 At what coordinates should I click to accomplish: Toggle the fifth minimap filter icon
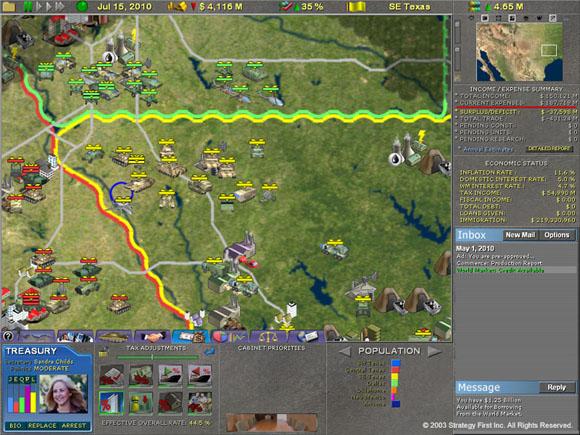(526, 18)
